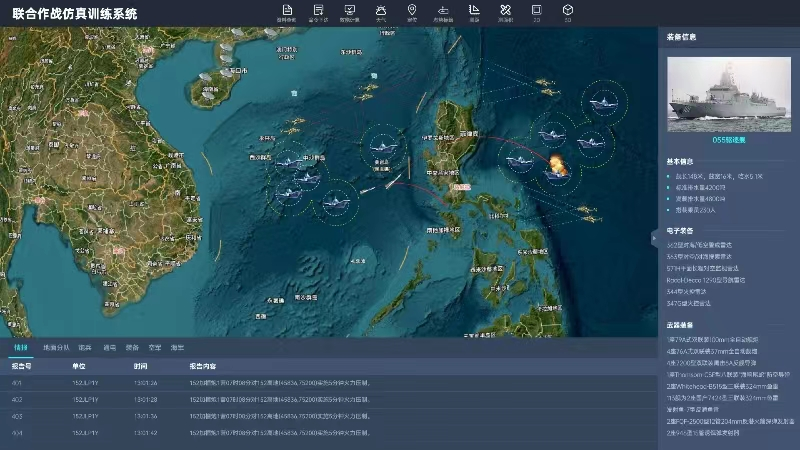Select the location pin marker tool
This screenshot has height=450, width=800.
[413, 11]
